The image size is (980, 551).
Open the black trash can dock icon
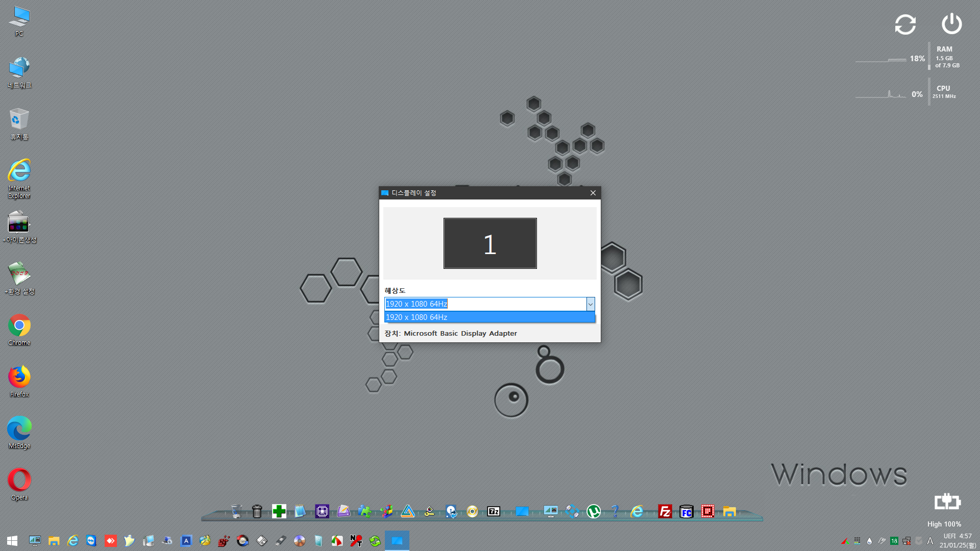point(257,511)
